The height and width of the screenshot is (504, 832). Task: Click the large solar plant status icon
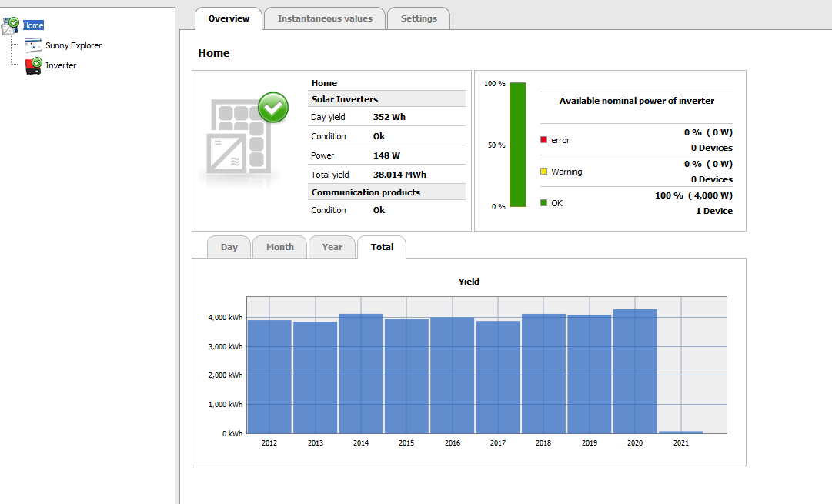pyautogui.click(x=244, y=139)
